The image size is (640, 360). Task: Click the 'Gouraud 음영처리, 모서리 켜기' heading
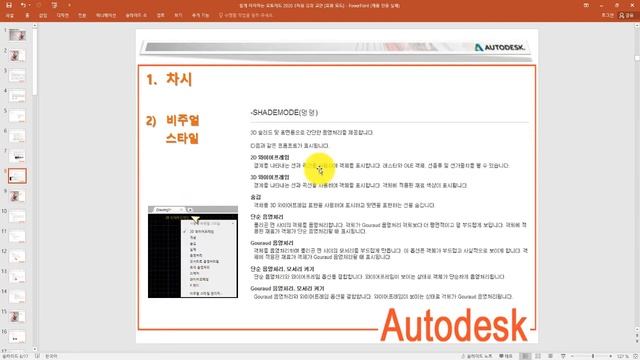287,288
